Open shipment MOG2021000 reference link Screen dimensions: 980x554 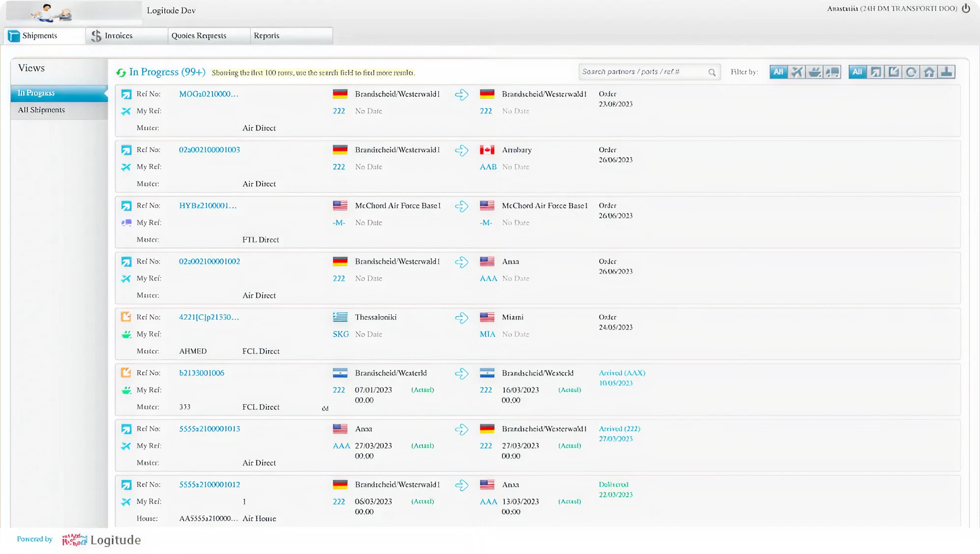[x=209, y=93]
